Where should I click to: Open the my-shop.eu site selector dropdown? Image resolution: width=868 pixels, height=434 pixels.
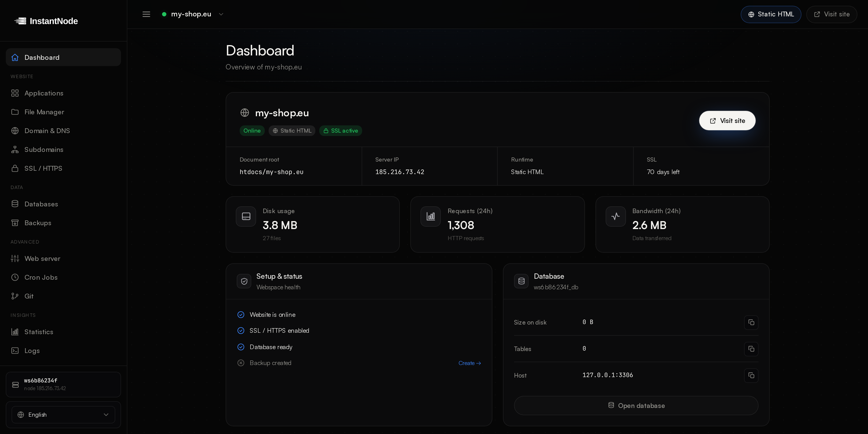[x=192, y=14]
